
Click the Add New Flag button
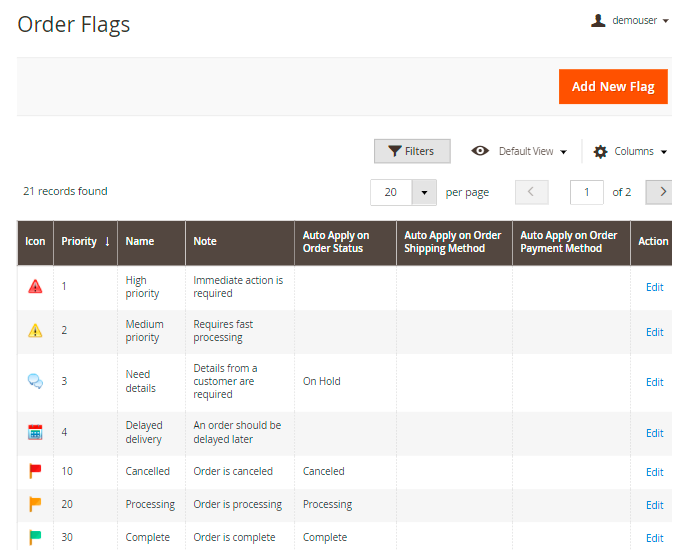tap(612, 87)
